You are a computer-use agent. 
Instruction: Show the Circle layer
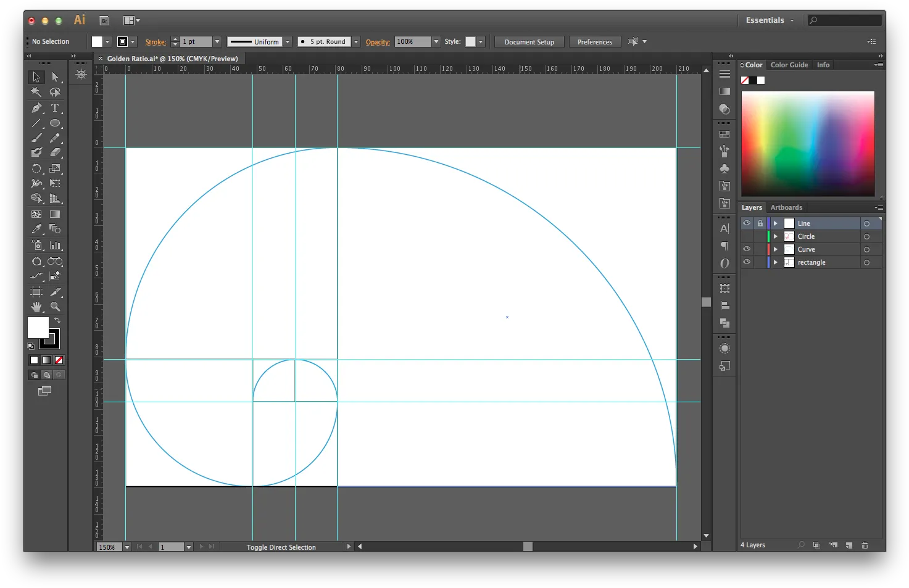tap(747, 236)
